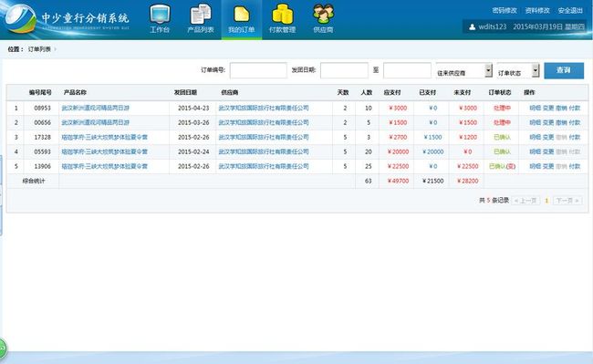The image size is (593, 364).
Task: Open supplier link in the 08953 row
Action: click(264, 108)
